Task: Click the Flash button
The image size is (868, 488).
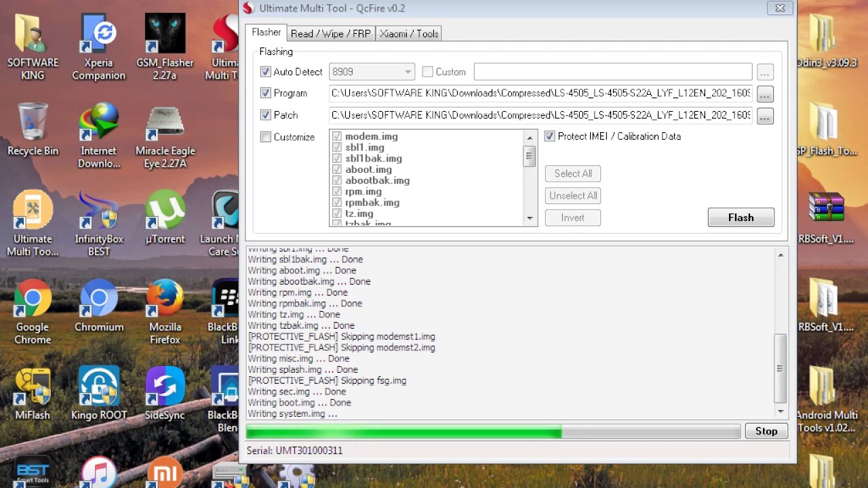Action: click(741, 218)
